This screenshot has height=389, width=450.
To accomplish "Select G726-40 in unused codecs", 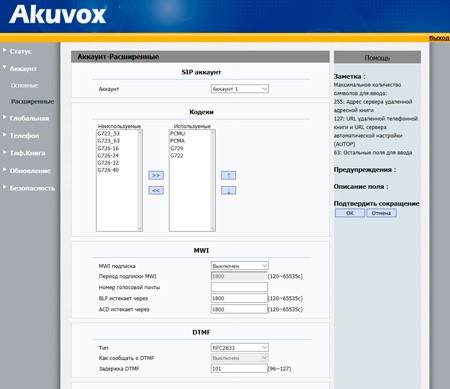I will 108,170.
